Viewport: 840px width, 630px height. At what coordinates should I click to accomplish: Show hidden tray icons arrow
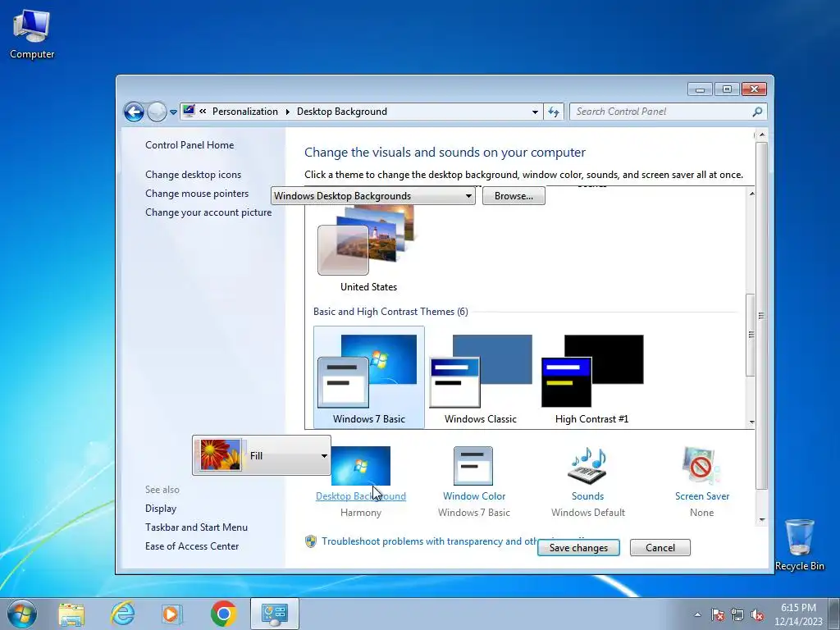(697, 614)
